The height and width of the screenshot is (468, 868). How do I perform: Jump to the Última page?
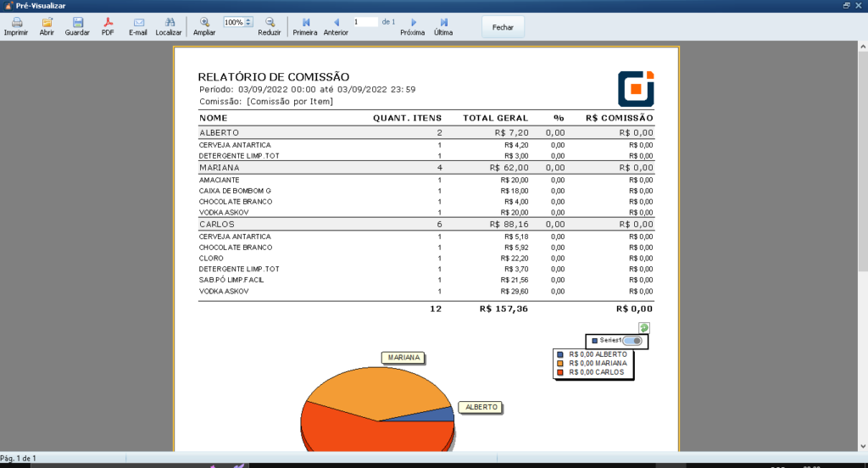443,22
